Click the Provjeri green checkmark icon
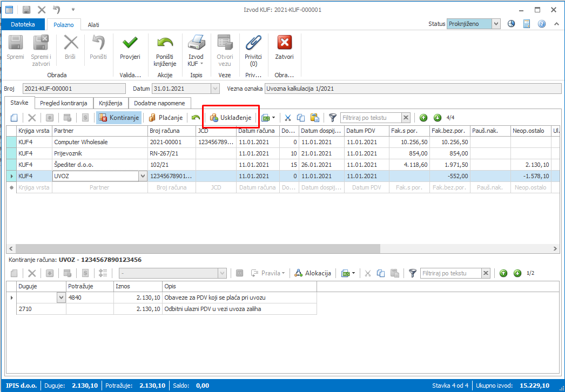This screenshot has height=392, width=565. (130, 43)
